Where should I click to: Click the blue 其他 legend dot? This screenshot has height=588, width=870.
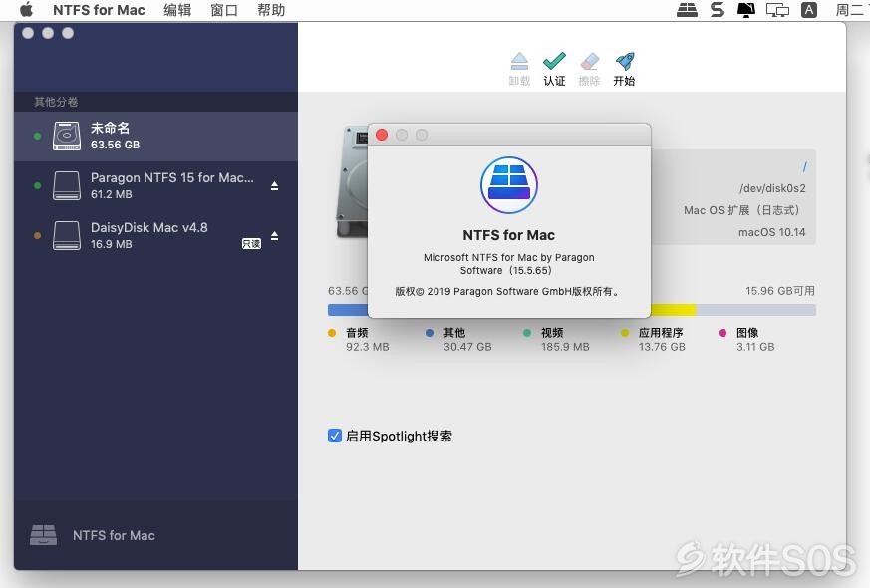click(430, 333)
